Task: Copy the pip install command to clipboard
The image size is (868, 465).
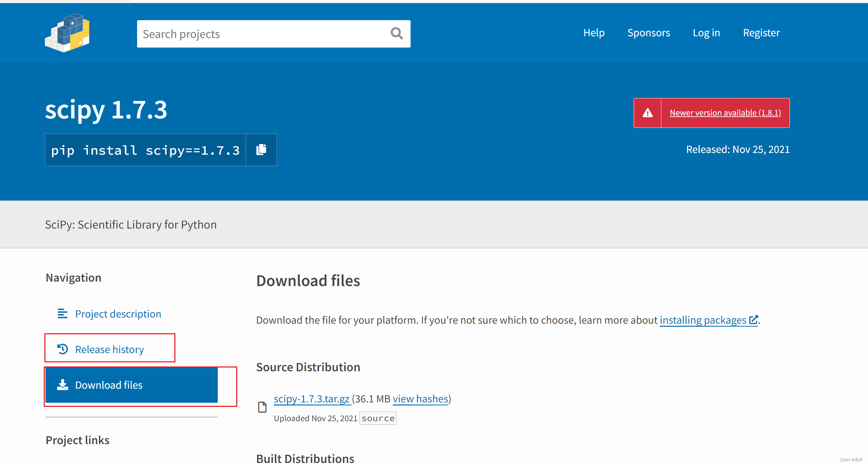Action: click(x=261, y=150)
